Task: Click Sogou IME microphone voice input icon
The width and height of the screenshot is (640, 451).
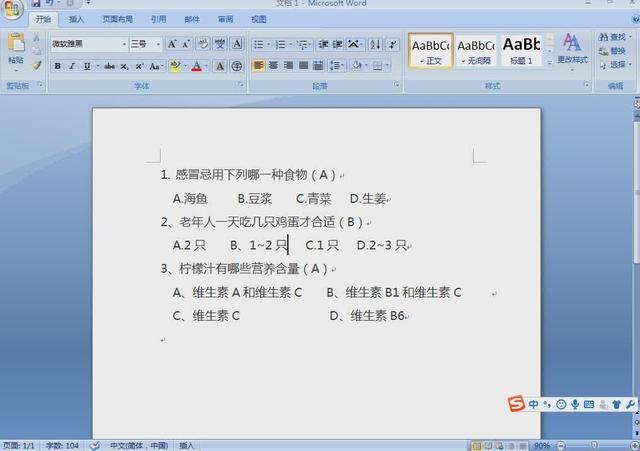Action: pyautogui.click(x=575, y=404)
